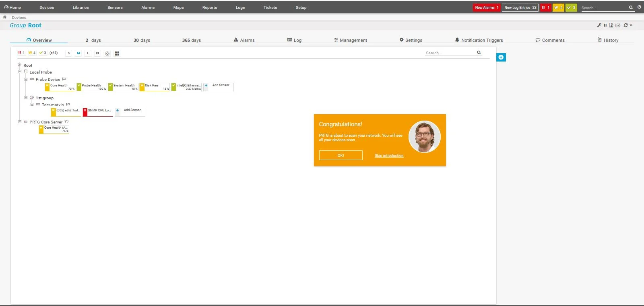Set tree size to S
Viewport: 644px width, 306px height.
(x=69, y=53)
